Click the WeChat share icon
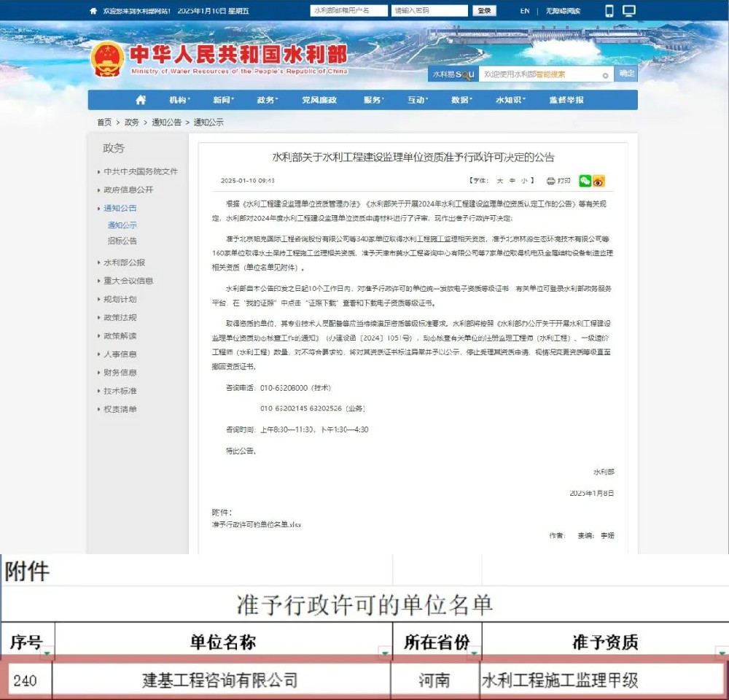 [585, 181]
